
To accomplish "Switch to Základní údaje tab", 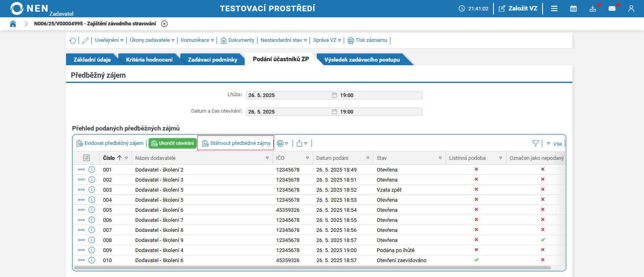I will click(92, 60).
